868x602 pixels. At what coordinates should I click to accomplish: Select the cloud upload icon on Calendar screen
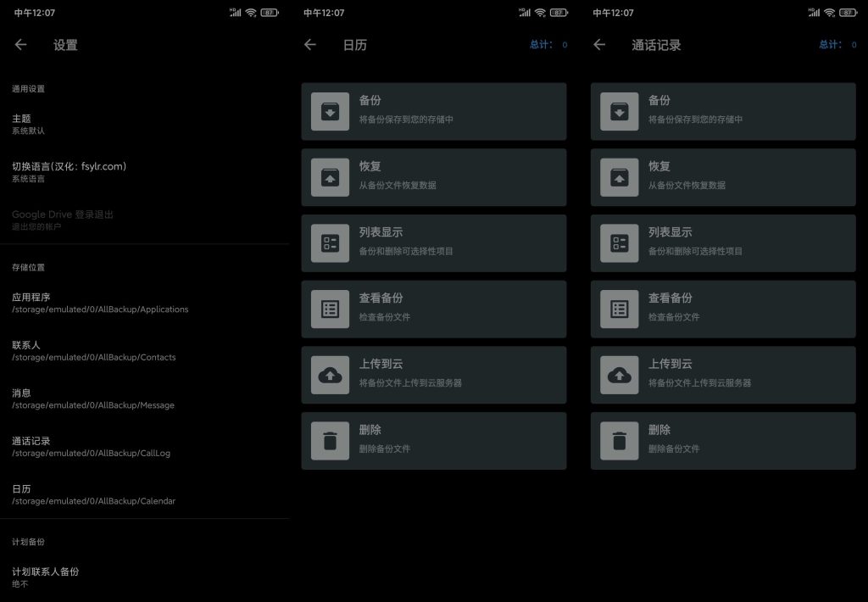[x=331, y=374]
